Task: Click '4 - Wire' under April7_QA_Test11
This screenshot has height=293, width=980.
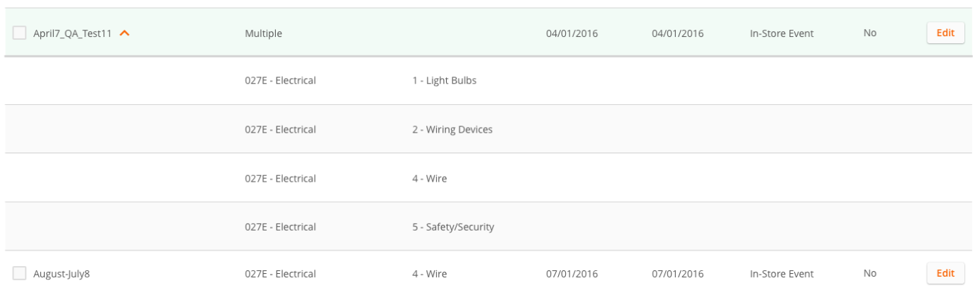Action: [x=430, y=179]
